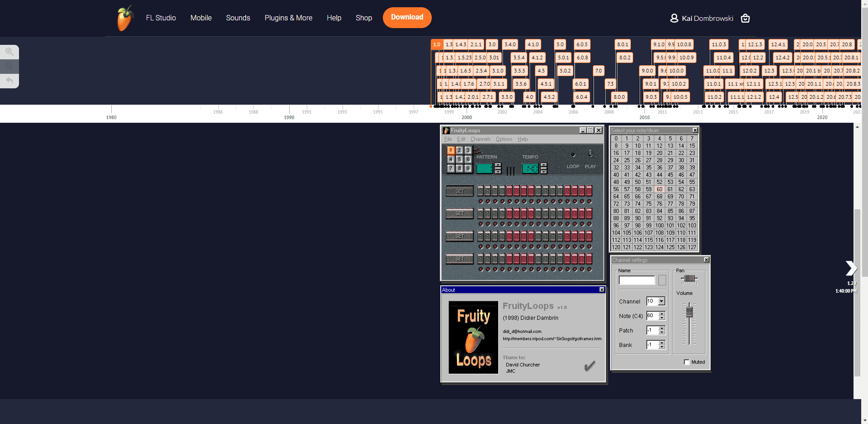
Task: Select the zoom-in magnifier tool on the timeline
Action: pos(9,52)
